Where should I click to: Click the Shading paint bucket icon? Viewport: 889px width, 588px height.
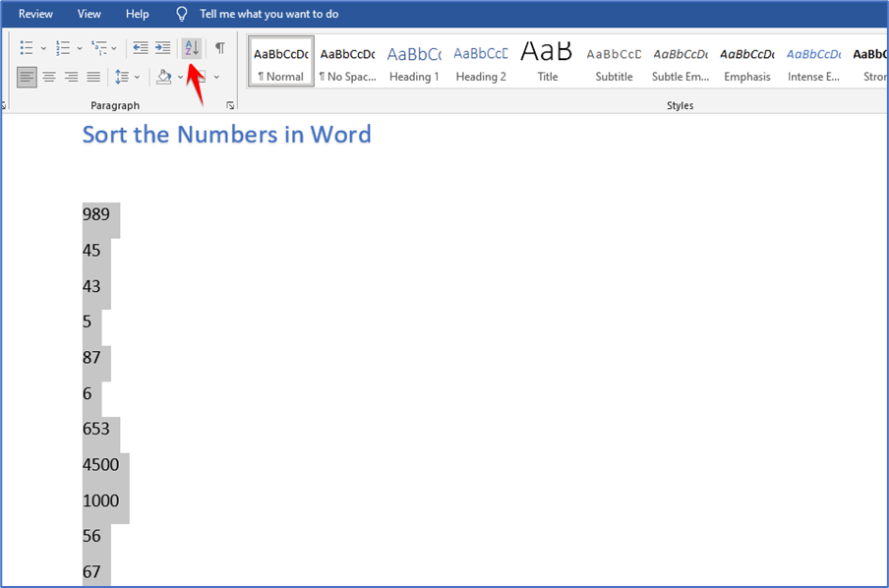coord(162,77)
